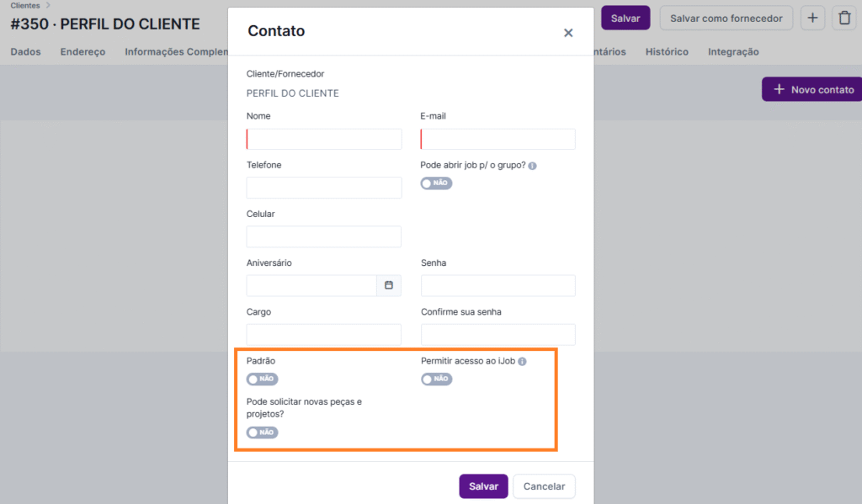Click the trash delete icon in header
Image resolution: width=862 pixels, height=504 pixels.
(843, 18)
